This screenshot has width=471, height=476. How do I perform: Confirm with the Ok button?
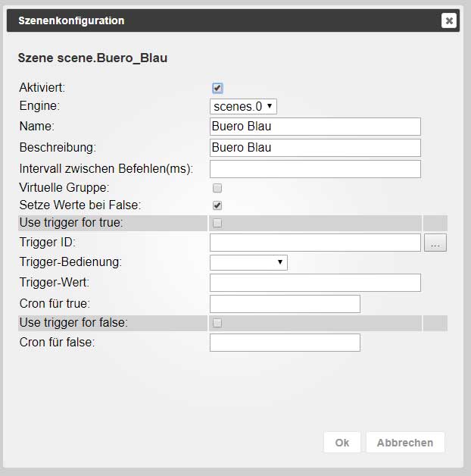[342, 443]
